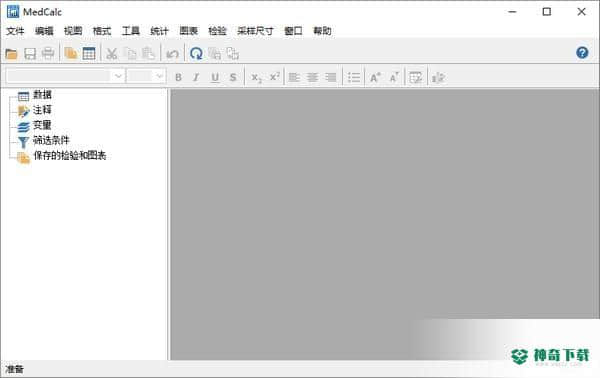Open the spreadsheet data table icon
Viewport: 600px width, 378px height.
tap(89, 54)
